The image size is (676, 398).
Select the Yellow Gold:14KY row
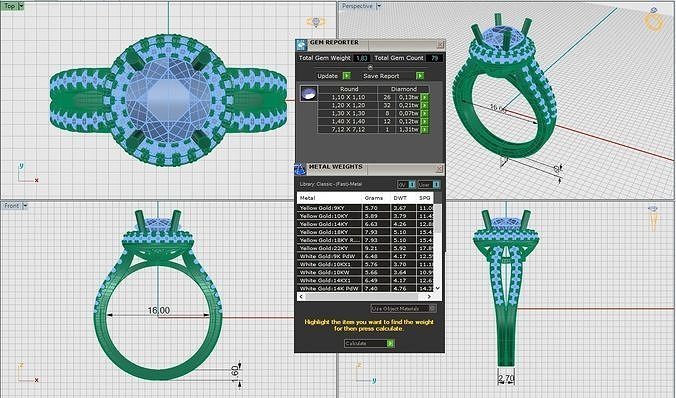[x=365, y=224]
